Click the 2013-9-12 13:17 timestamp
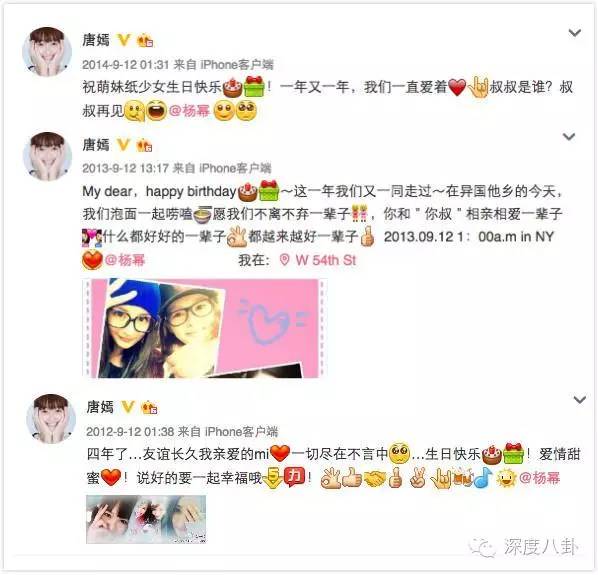The image size is (598, 575). [125, 168]
